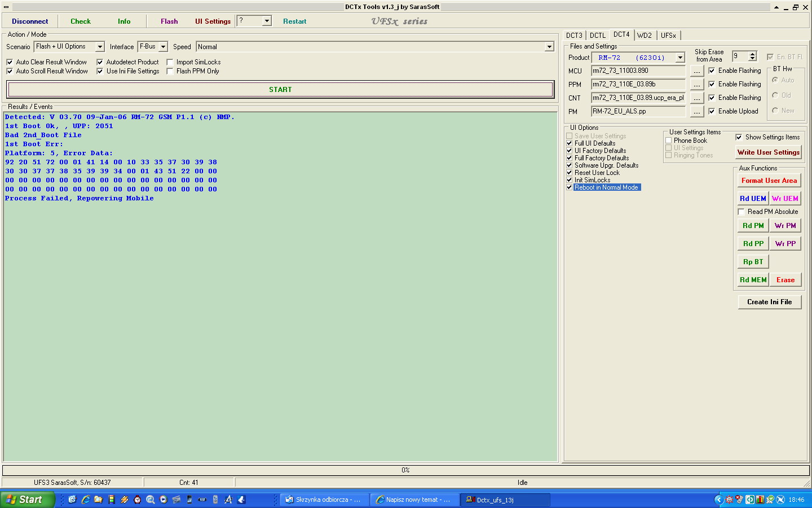Click the Check button
This screenshot has height=508, width=812.
pos(81,21)
